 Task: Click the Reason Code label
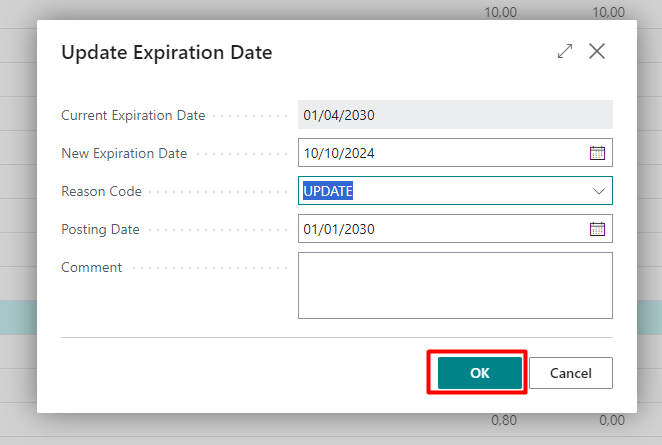[x=101, y=191]
